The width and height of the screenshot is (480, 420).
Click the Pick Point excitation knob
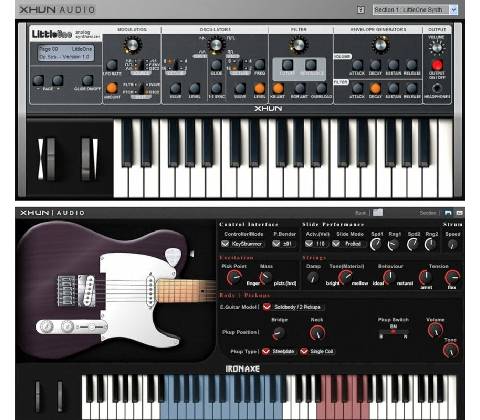pos(234,277)
